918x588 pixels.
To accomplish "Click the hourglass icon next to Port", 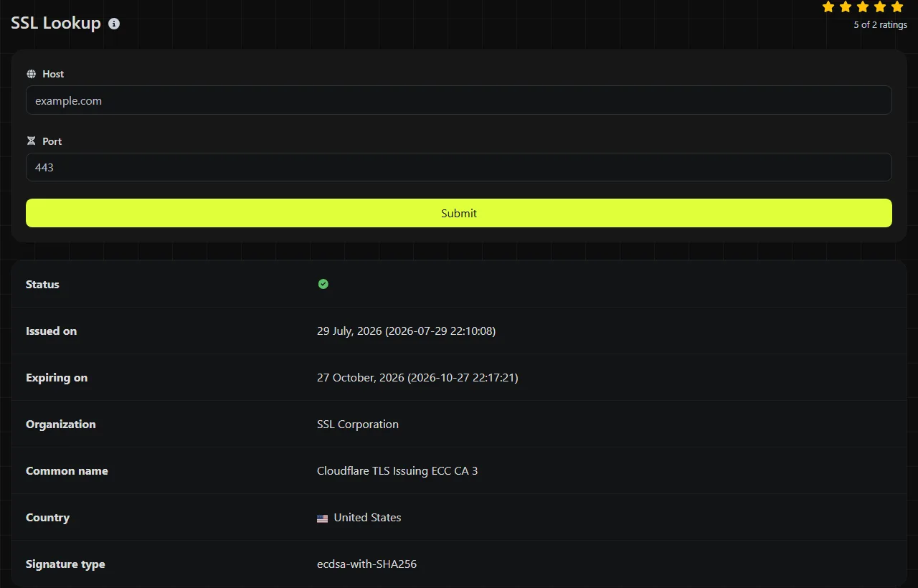I will (x=31, y=141).
